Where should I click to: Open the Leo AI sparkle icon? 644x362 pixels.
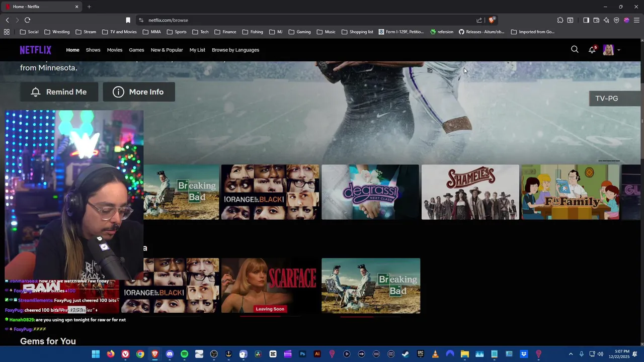[606, 20]
